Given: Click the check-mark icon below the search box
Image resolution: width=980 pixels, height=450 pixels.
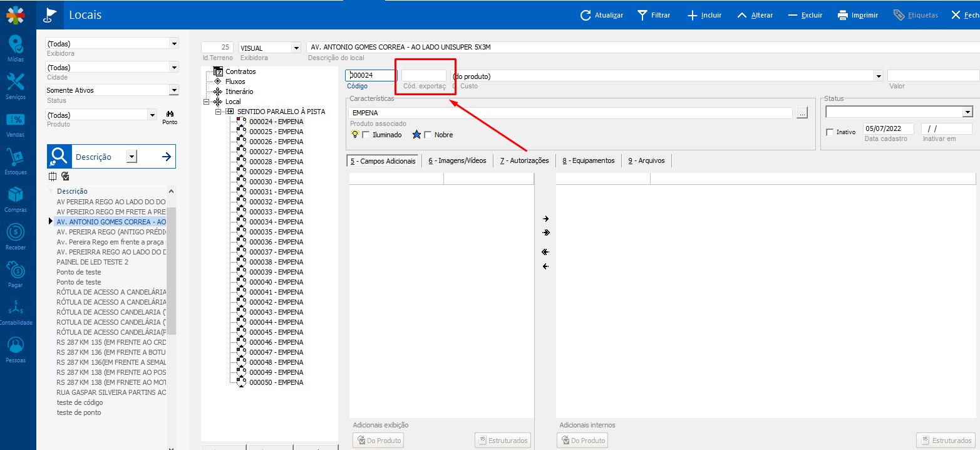Looking at the screenshot, I should coord(65,177).
